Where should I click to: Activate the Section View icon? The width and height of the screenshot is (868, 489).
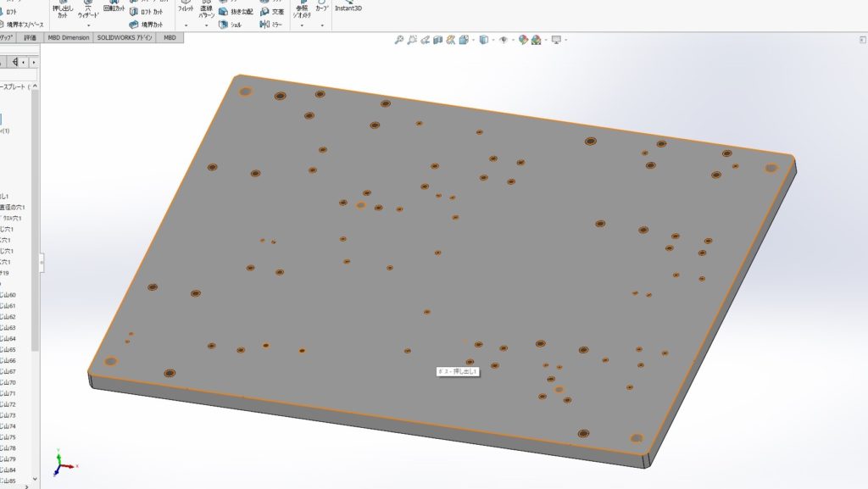tap(439, 40)
